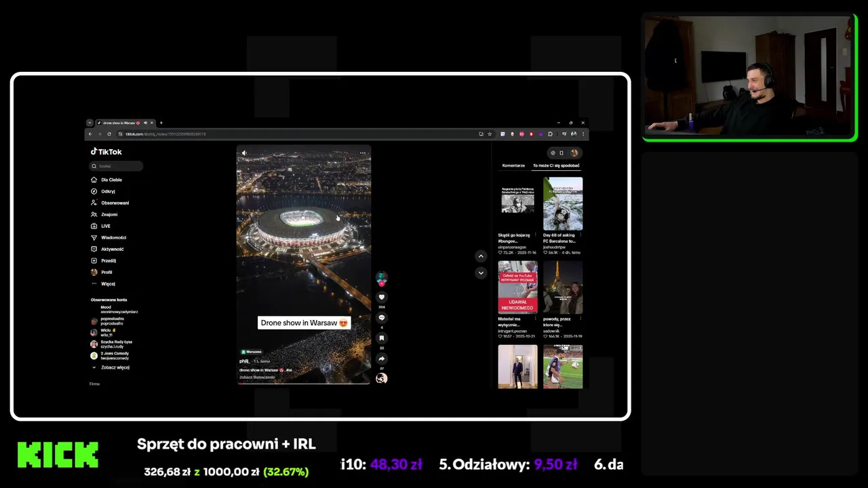Go back in the browser
Image resolution: width=868 pixels, height=488 pixels.
tap(90, 134)
